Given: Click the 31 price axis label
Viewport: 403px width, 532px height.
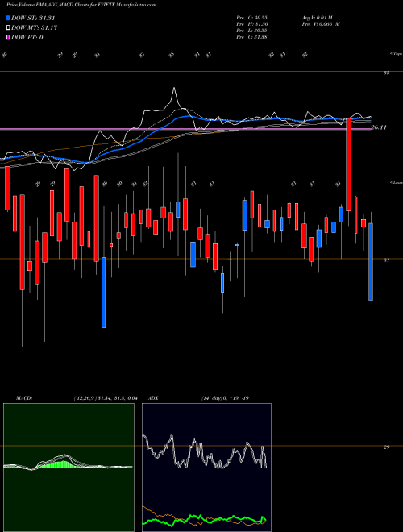Looking at the screenshot, I should coord(386,260).
